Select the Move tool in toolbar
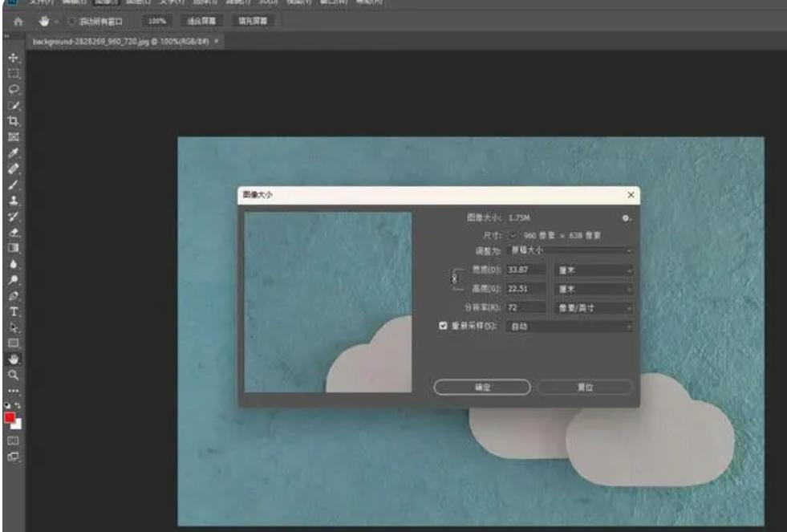Screen dimensions: 787x532 13,59
